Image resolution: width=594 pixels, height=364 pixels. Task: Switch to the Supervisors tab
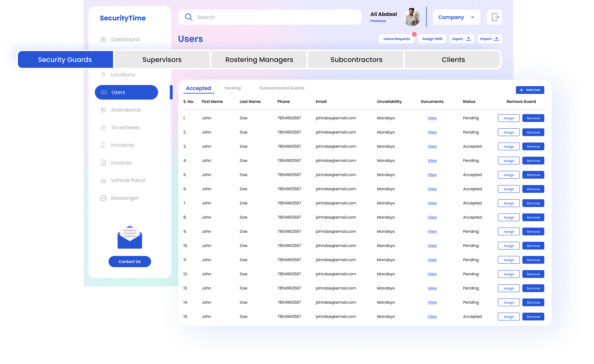pos(162,60)
